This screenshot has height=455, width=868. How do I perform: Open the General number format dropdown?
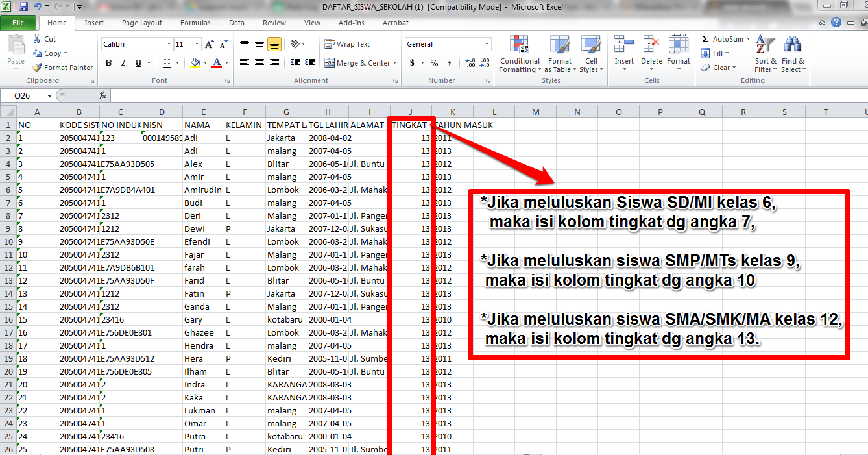point(487,44)
